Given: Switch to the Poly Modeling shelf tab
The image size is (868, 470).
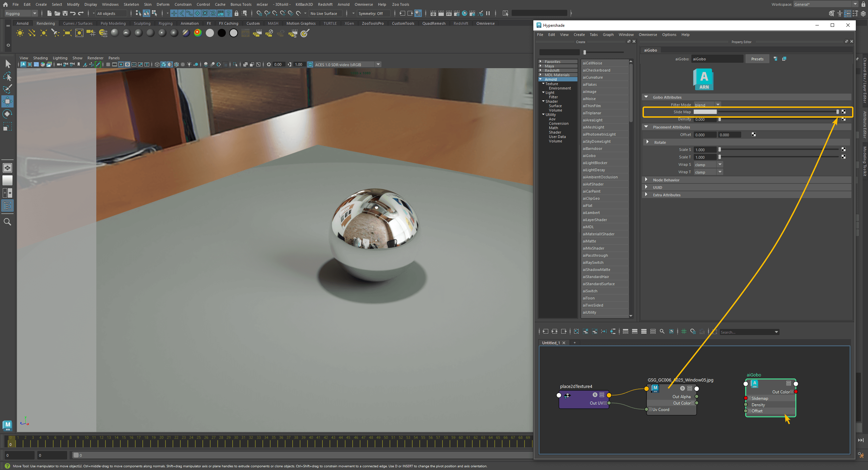Looking at the screenshot, I should [113, 23].
